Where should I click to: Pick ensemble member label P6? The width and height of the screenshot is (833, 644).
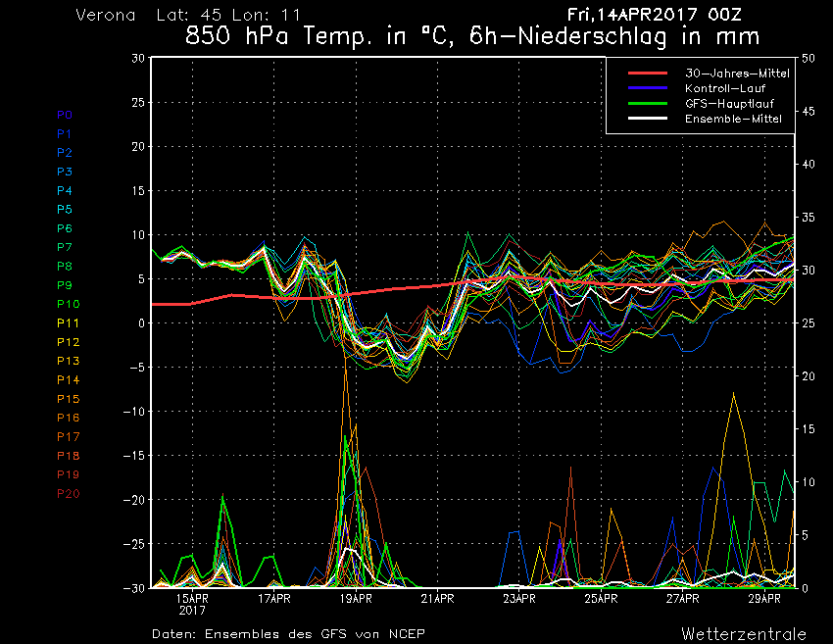coord(65,228)
